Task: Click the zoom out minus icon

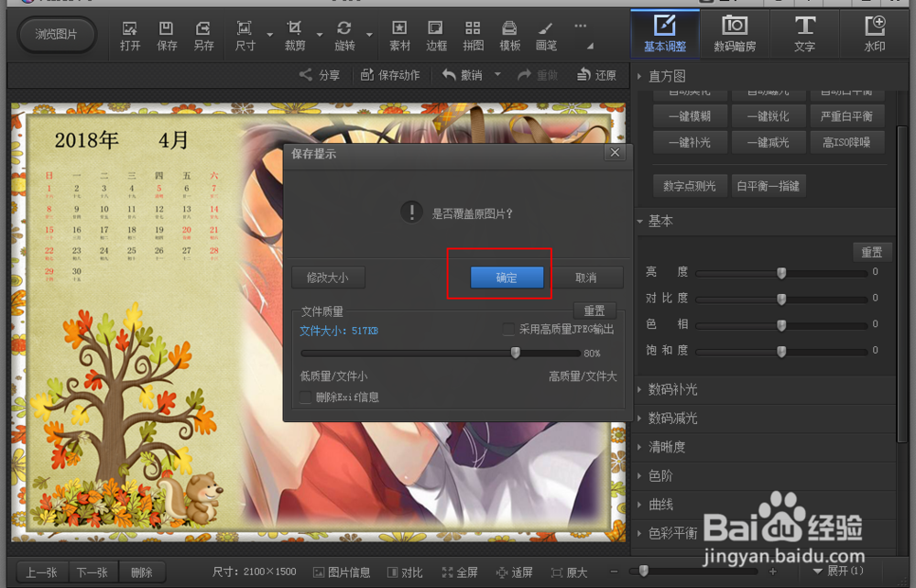Action: pyautogui.click(x=614, y=572)
